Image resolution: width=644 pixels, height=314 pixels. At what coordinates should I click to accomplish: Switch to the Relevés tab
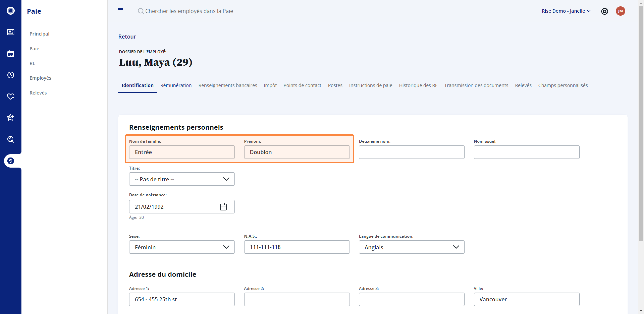click(x=523, y=85)
